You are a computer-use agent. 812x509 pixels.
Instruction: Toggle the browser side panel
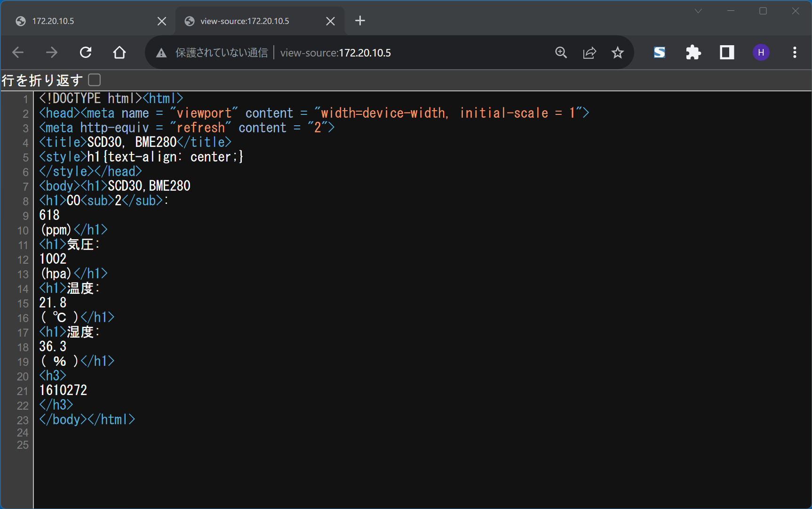(727, 52)
